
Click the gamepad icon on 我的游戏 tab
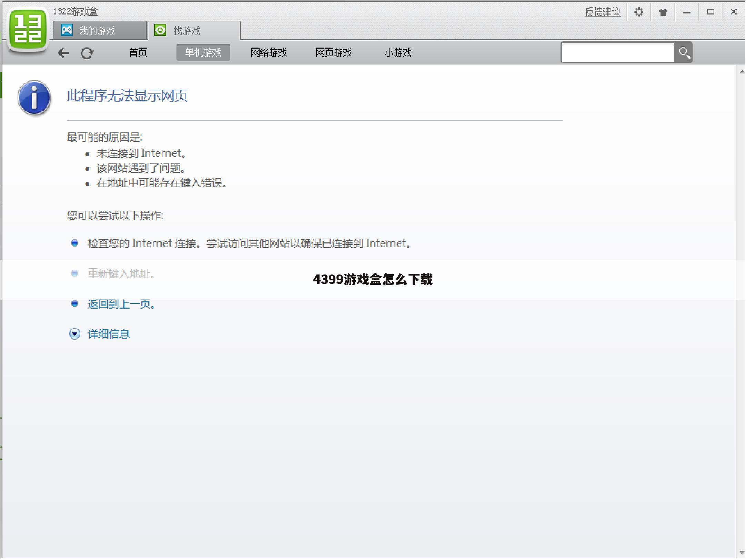point(67,30)
